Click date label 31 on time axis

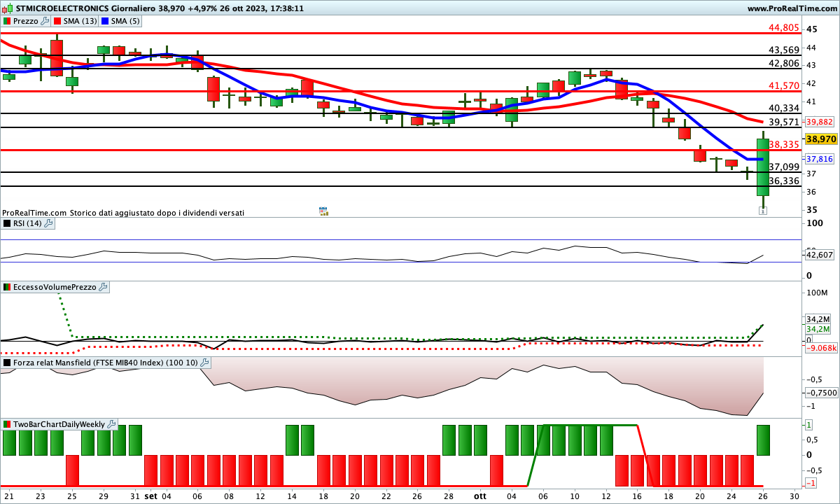point(134,496)
